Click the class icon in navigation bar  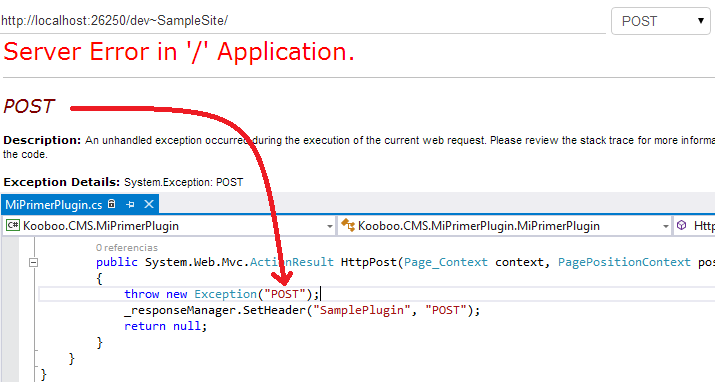(x=348, y=225)
